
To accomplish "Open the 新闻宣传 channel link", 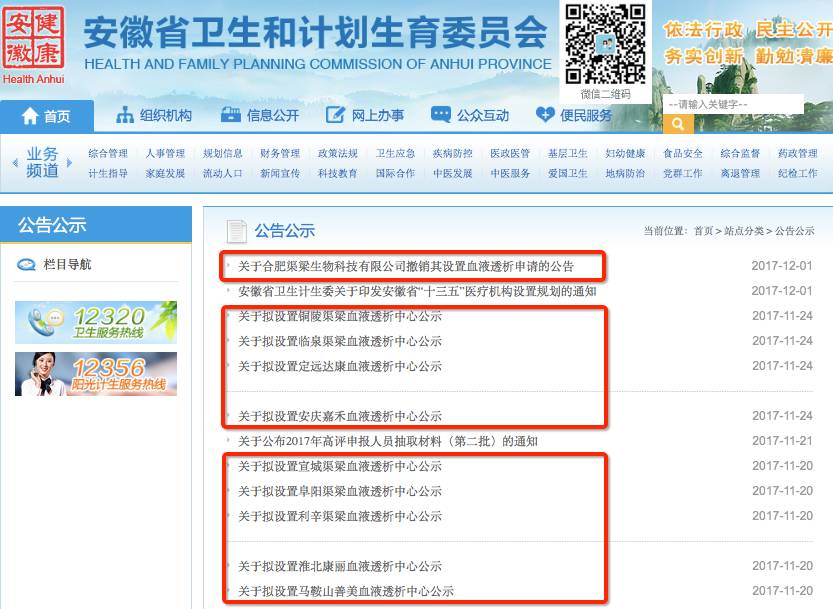I will pos(280,173).
